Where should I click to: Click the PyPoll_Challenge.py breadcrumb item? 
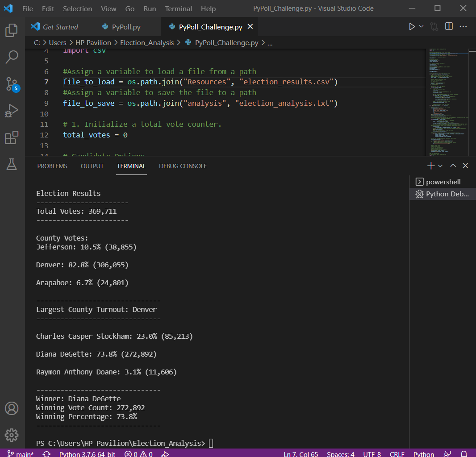point(222,43)
